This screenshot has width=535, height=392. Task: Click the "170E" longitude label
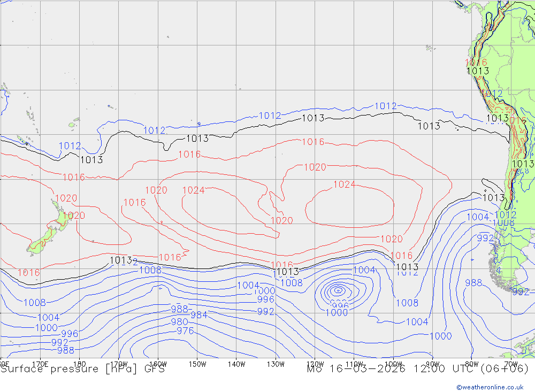pyautogui.click(x=40, y=364)
